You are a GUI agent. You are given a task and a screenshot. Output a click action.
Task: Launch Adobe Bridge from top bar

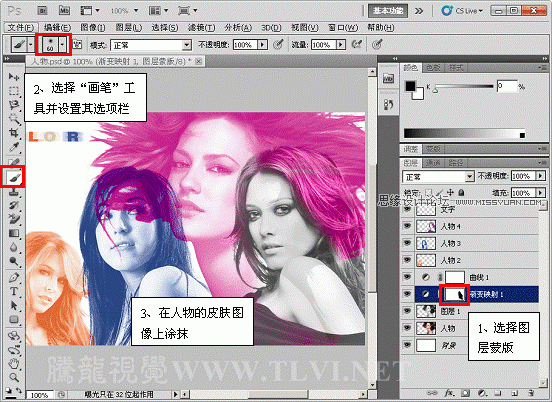point(43,11)
